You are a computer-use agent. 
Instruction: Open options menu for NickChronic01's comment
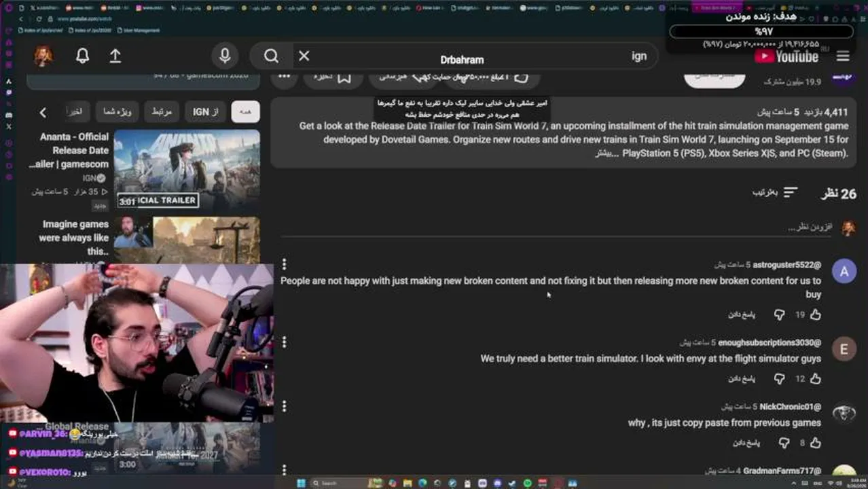pyautogui.click(x=284, y=405)
